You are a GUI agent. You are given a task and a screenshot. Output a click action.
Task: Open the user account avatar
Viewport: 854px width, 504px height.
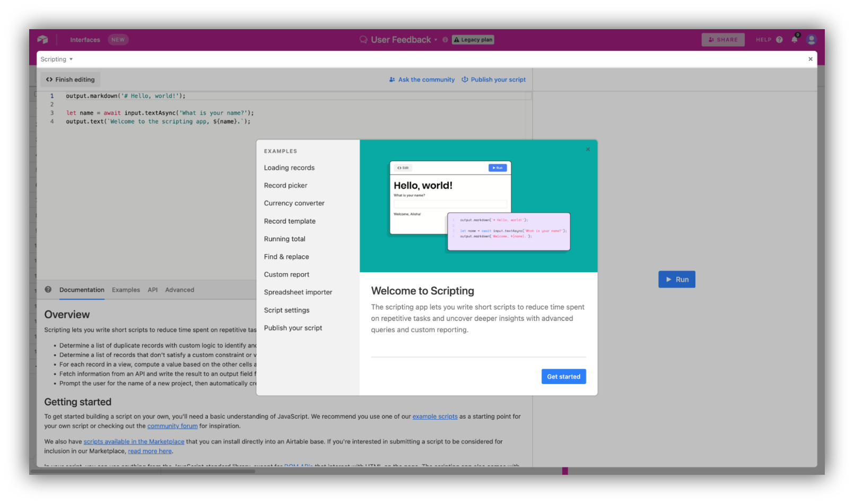tap(811, 40)
